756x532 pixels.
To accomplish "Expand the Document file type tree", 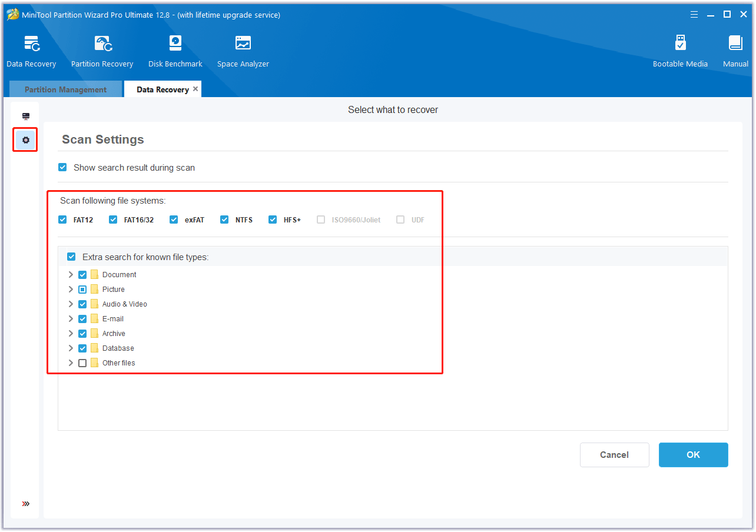I will (x=71, y=275).
